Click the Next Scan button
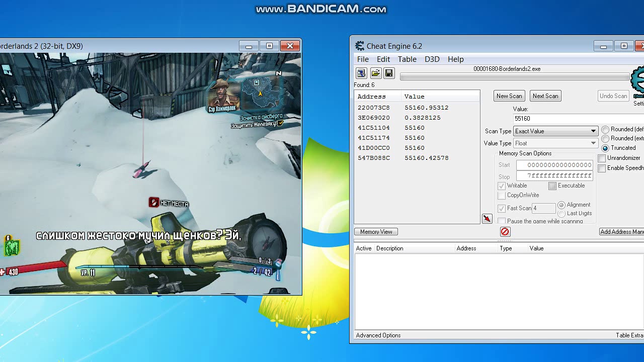 coord(545,96)
